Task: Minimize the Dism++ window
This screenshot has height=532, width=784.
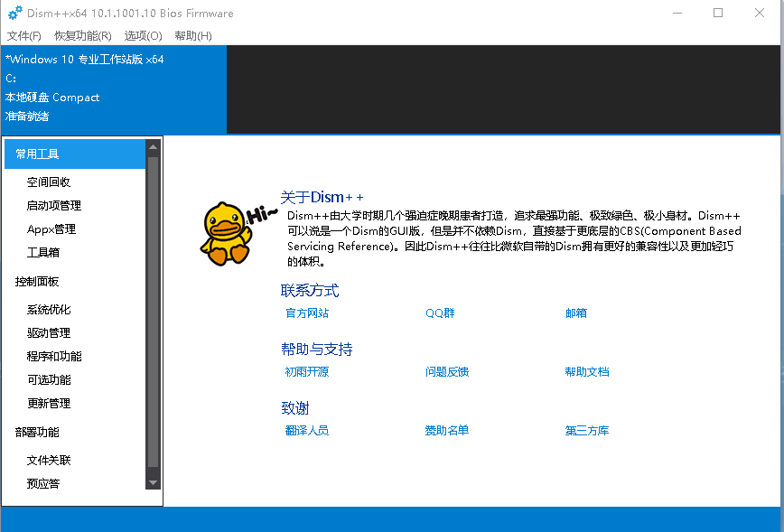Action: click(x=677, y=13)
